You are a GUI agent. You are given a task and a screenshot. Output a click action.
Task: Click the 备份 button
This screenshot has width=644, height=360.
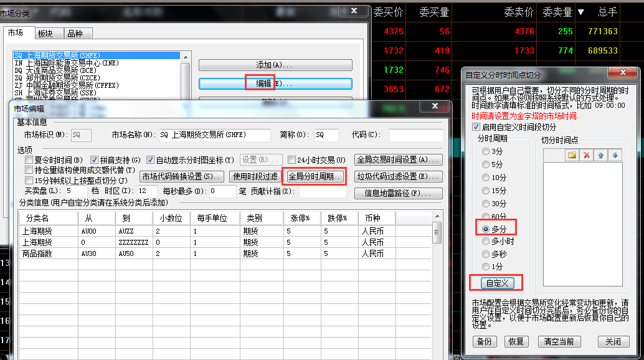click(x=485, y=341)
